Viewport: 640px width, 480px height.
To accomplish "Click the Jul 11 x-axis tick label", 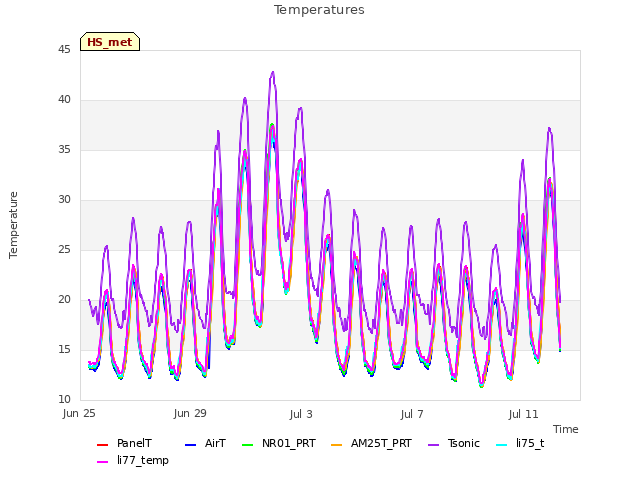I will pyautogui.click(x=523, y=414).
